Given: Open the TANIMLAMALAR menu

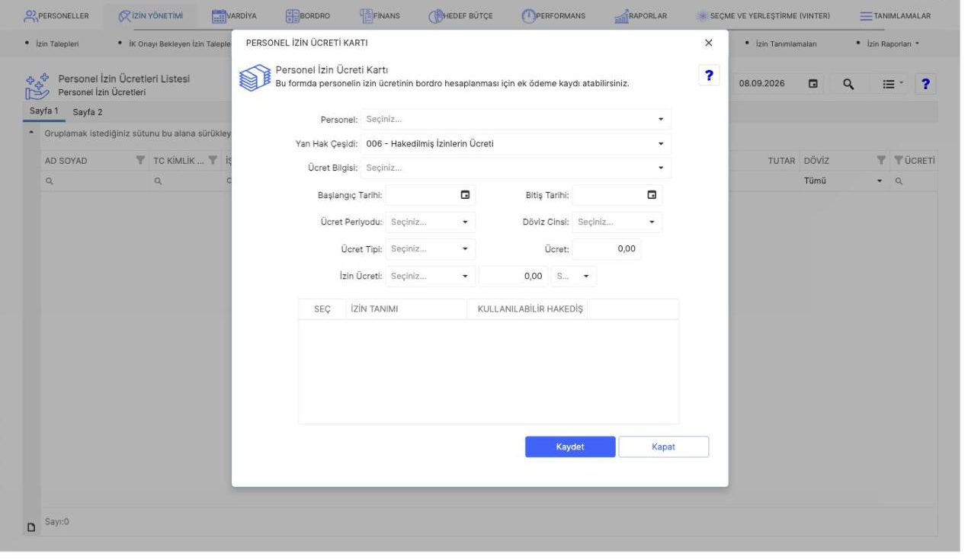Looking at the screenshot, I should [896, 15].
